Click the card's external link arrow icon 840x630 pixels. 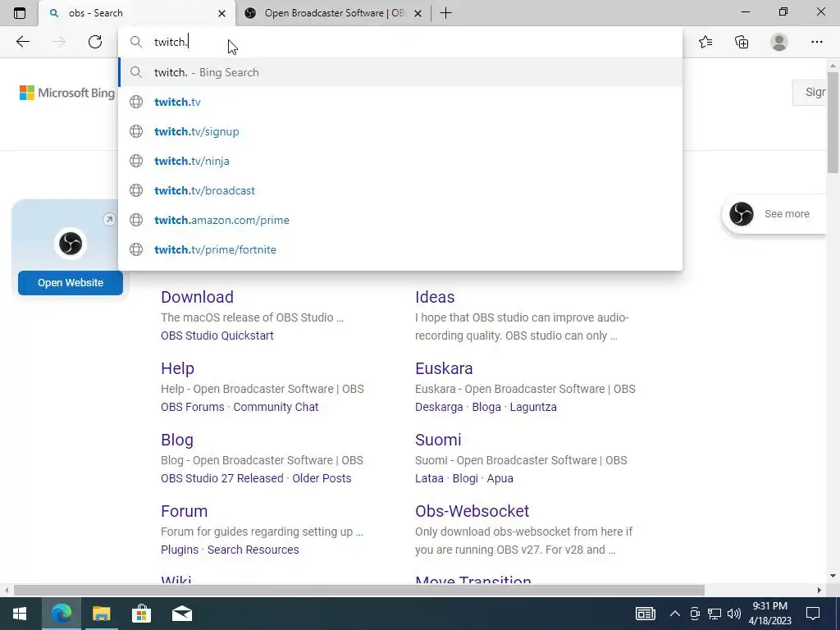click(x=109, y=219)
